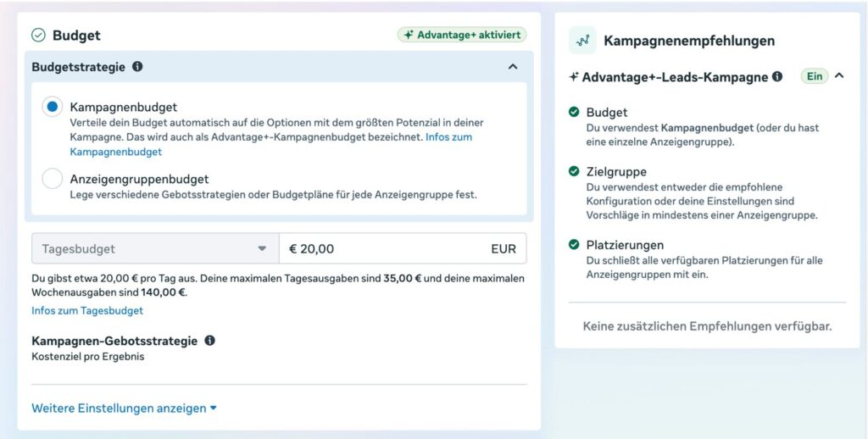Click the Budgetstrategie heading text
The image size is (868, 439).
(79, 67)
